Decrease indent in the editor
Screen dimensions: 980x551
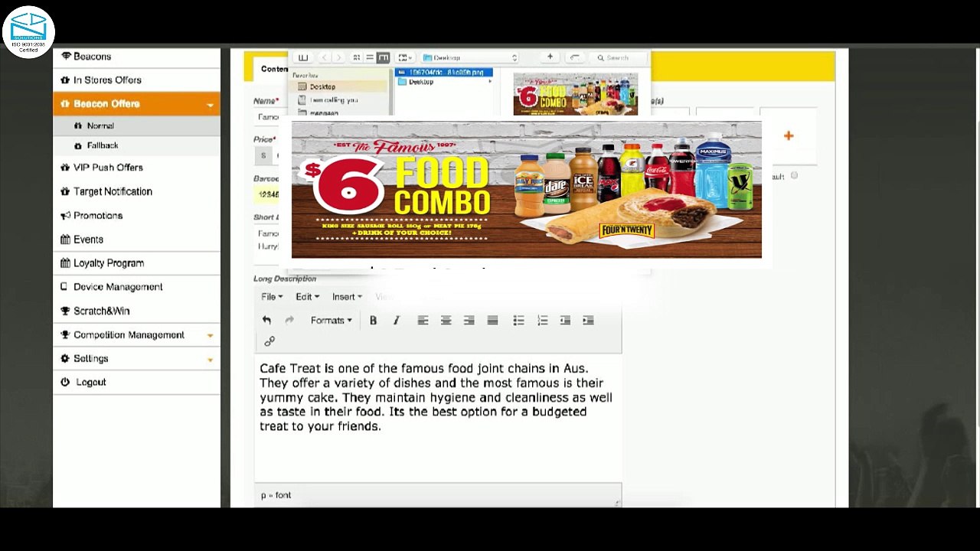pyautogui.click(x=565, y=321)
